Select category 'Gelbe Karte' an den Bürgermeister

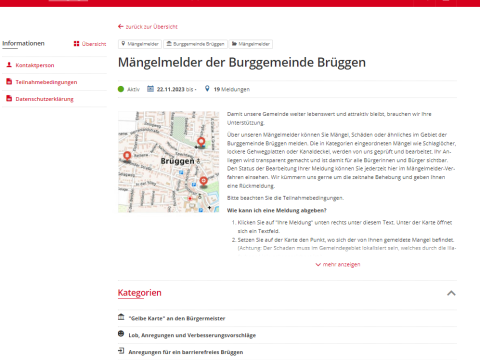coord(177,318)
